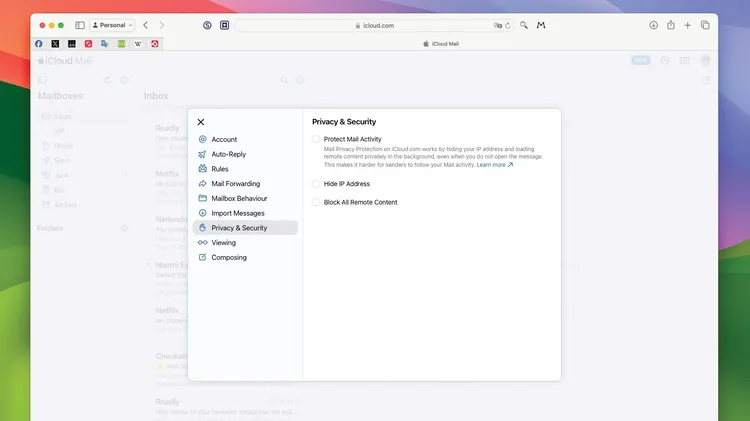This screenshot has height=421, width=750.
Task: Close the settings dialog with the X
Action: tap(201, 122)
